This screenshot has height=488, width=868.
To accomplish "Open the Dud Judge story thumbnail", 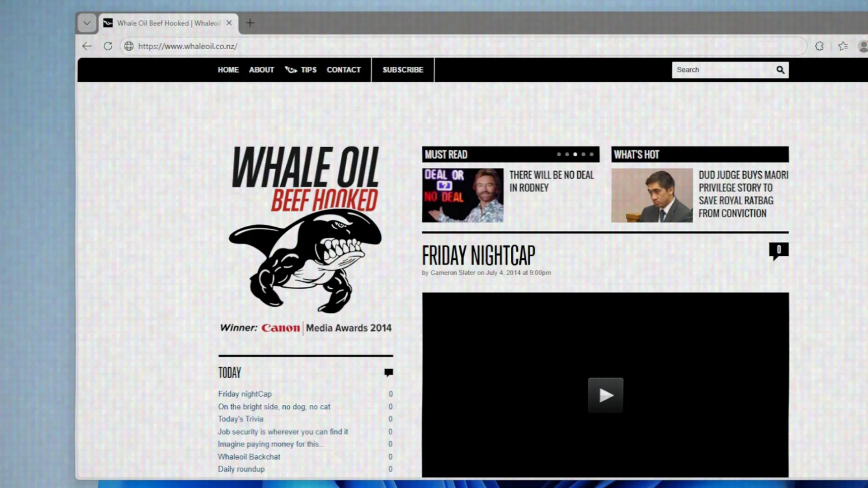I will tap(652, 195).
